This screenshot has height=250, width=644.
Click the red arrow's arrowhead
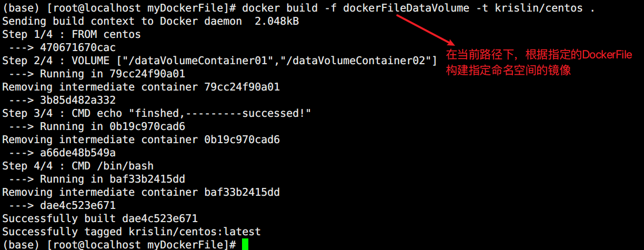[x=450, y=44]
